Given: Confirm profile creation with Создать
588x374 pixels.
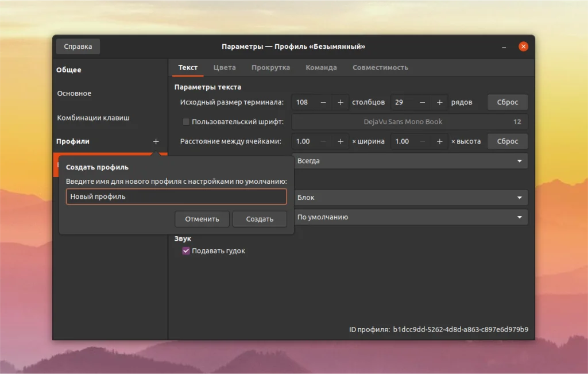Looking at the screenshot, I should [259, 219].
